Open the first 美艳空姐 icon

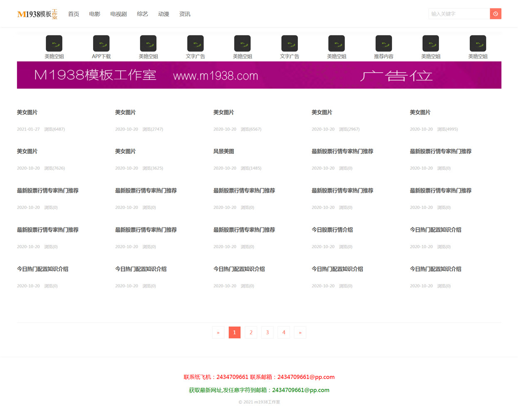pyautogui.click(x=54, y=43)
